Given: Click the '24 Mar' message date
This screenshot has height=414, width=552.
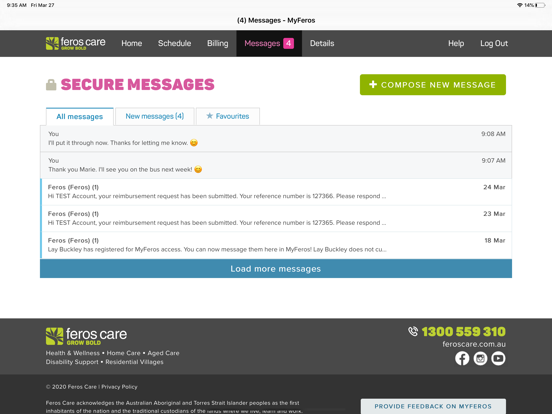Looking at the screenshot, I should click(x=494, y=187).
